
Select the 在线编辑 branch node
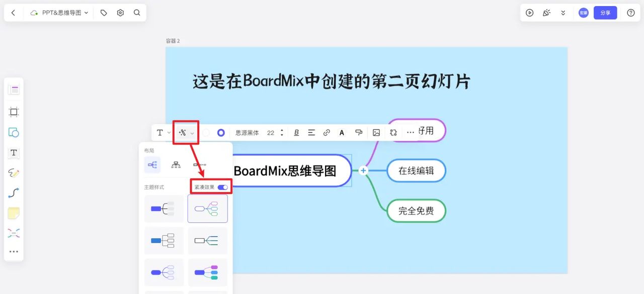pyautogui.click(x=416, y=171)
